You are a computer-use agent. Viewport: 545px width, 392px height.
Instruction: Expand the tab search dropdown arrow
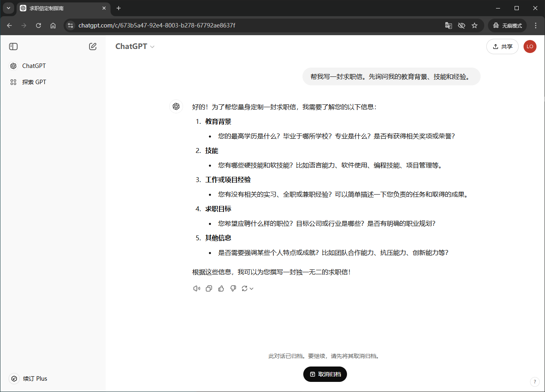9,8
